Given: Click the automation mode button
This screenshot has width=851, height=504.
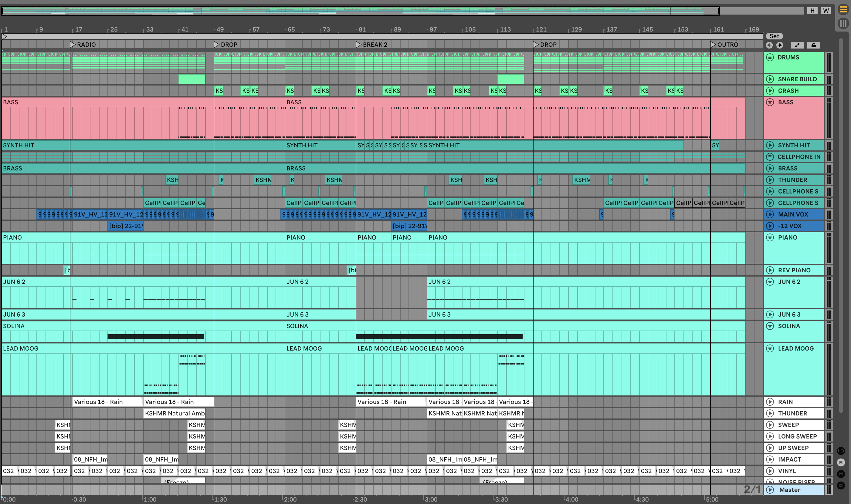Looking at the screenshot, I should (x=797, y=45).
